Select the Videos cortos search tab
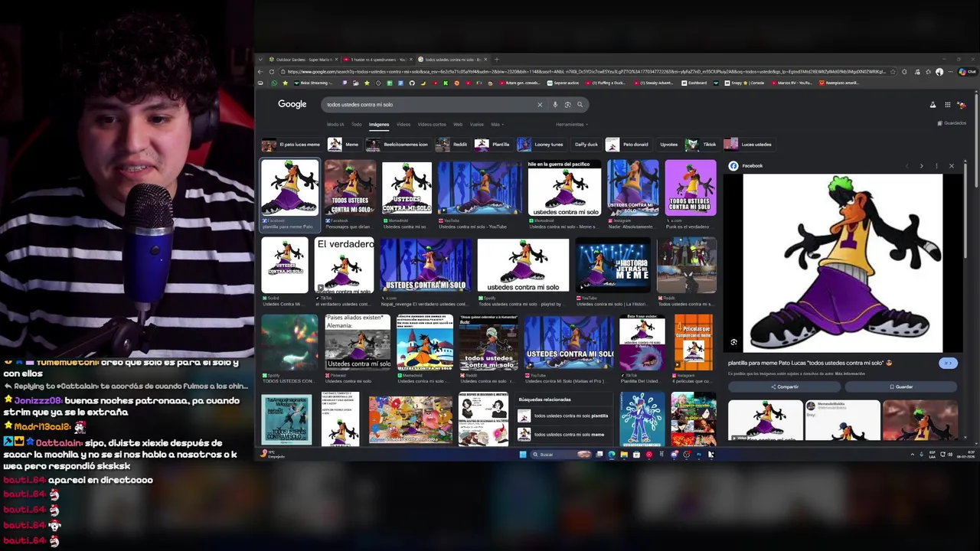Viewport: 980px width, 551px height. coord(432,125)
